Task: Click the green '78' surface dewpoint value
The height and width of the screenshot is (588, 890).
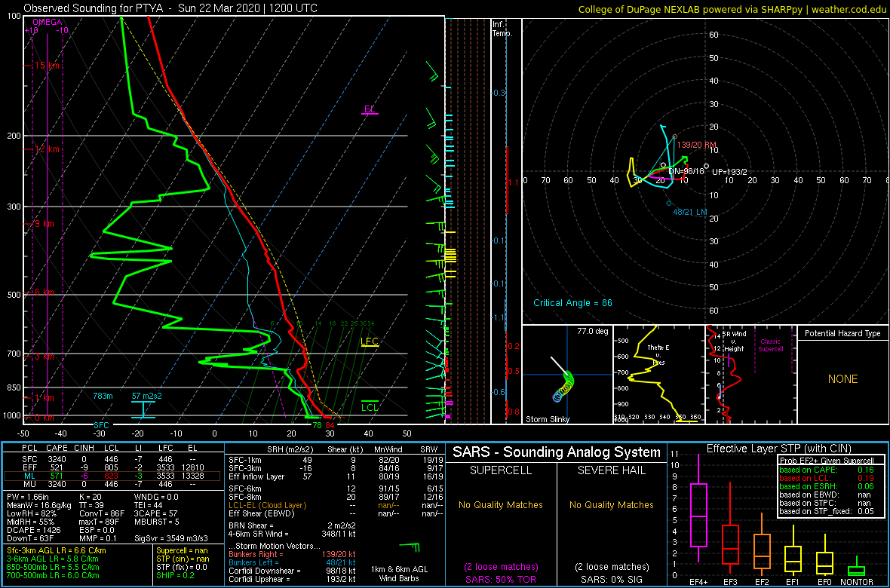Action: click(x=317, y=424)
